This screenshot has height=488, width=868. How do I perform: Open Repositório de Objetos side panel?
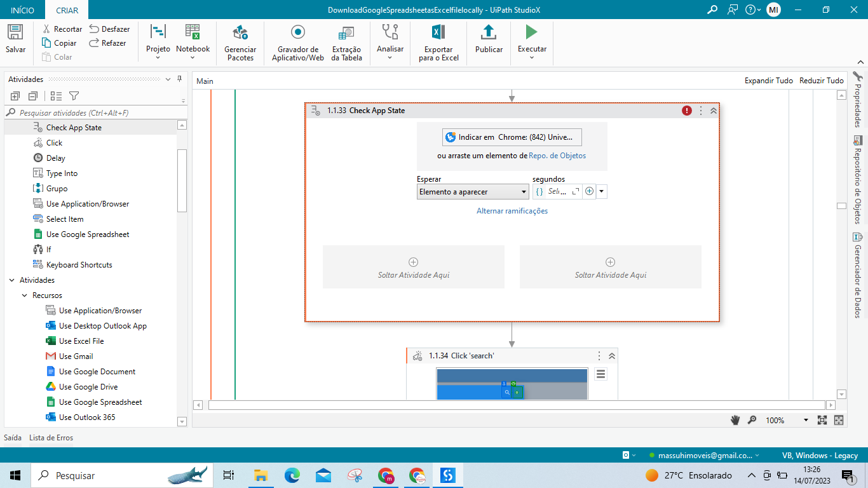858,180
